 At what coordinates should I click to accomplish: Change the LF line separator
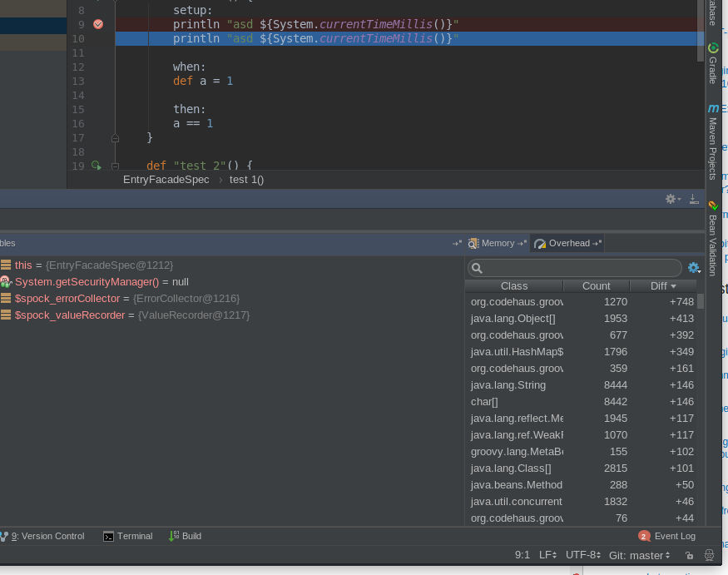coord(547,556)
